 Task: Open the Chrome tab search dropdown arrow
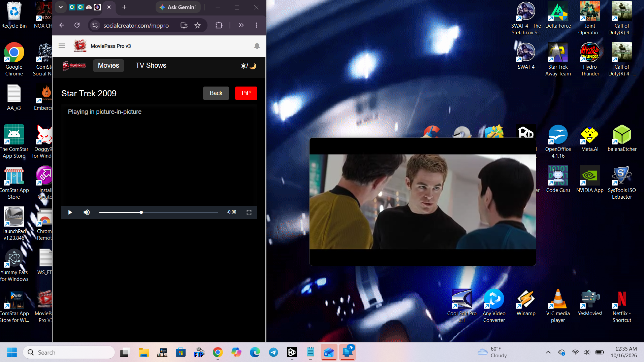click(61, 7)
